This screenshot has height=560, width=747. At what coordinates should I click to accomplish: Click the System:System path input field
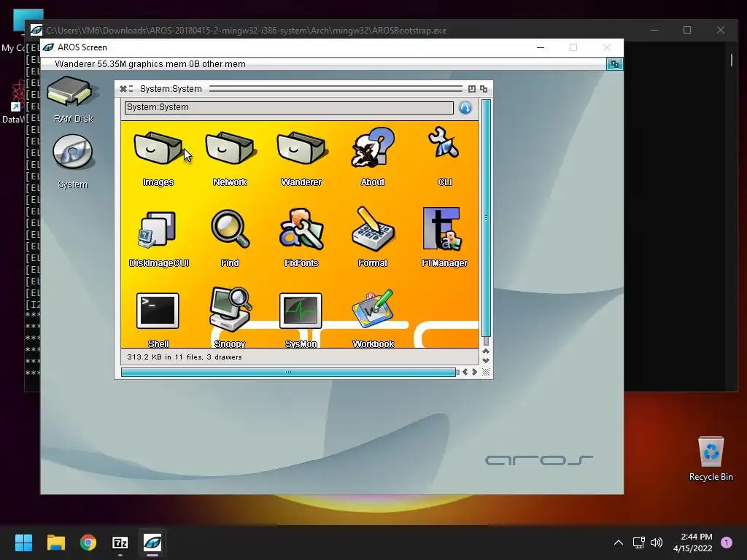(x=289, y=108)
